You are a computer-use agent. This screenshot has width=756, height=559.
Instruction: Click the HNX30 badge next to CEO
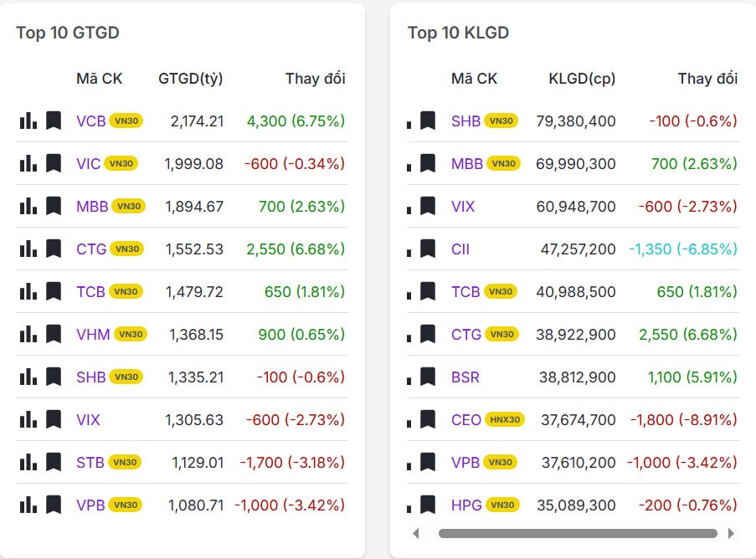(505, 419)
